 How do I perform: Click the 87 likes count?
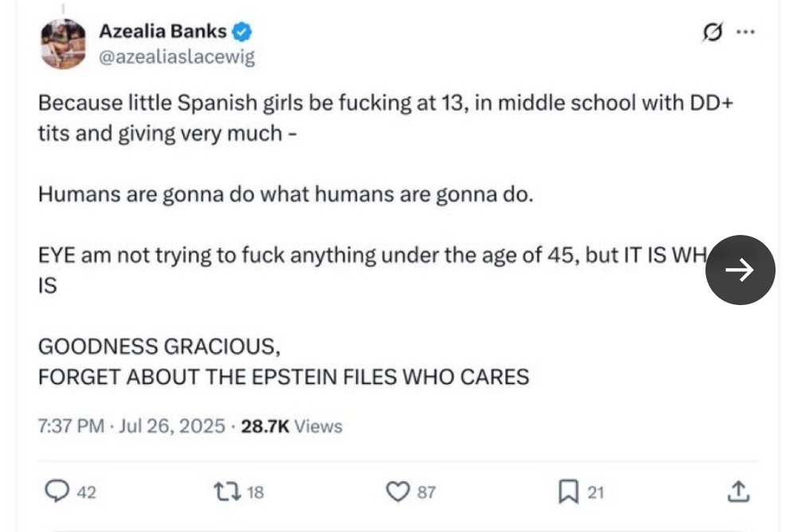(x=426, y=492)
